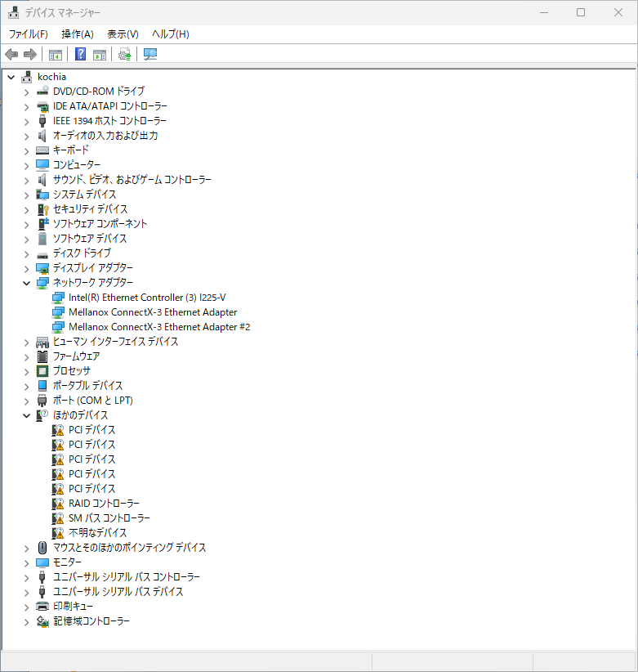Expand the ソフトウェア コンポーネント category
Image resolution: width=638 pixels, height=672 pixels.
click(26, 224)
